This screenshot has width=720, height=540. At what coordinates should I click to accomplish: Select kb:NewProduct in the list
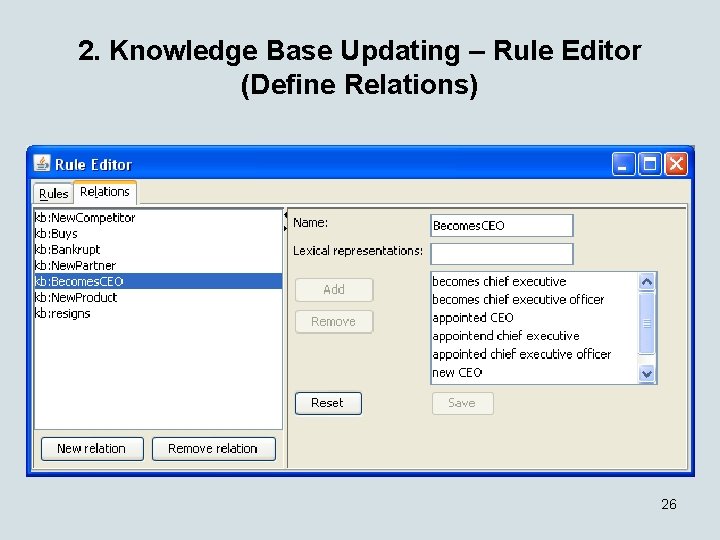pyautogui.click(x=158, y=297)
